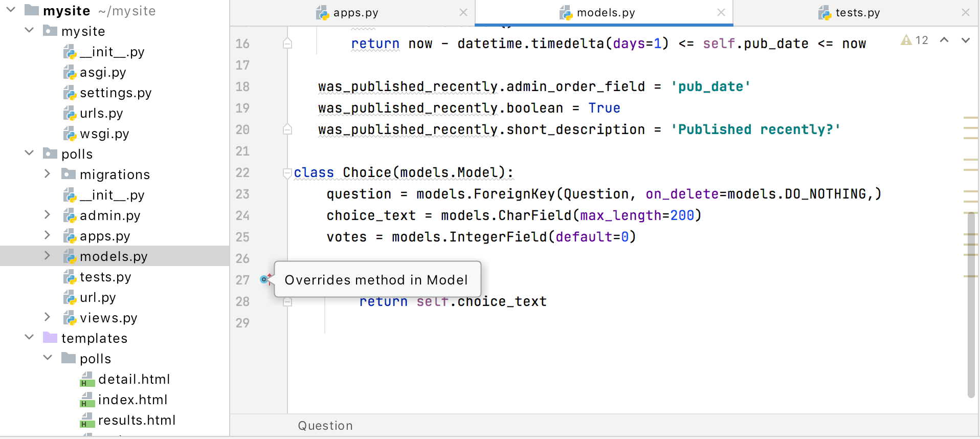Click the override method gutter icon on line 27
Image resolution: width=980 pixels, height=439 pixels.
pyautogui.click(x=265, y=279)
